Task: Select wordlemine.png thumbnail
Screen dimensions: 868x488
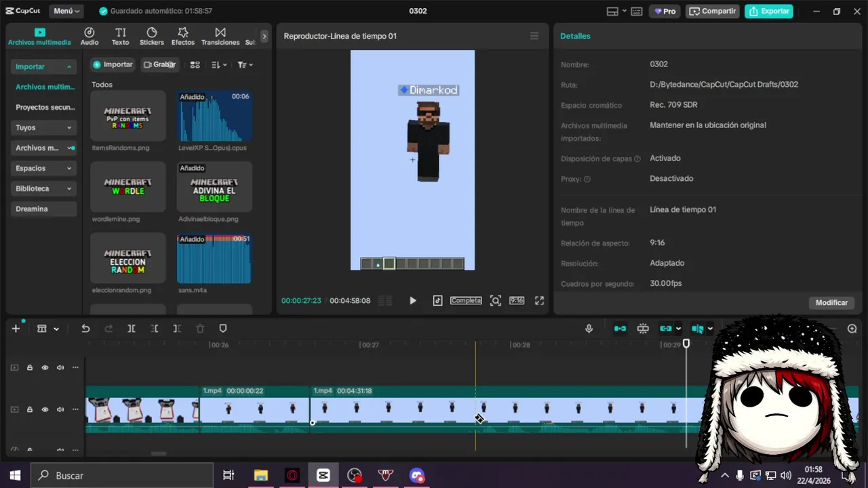Action: pos(128,187)
